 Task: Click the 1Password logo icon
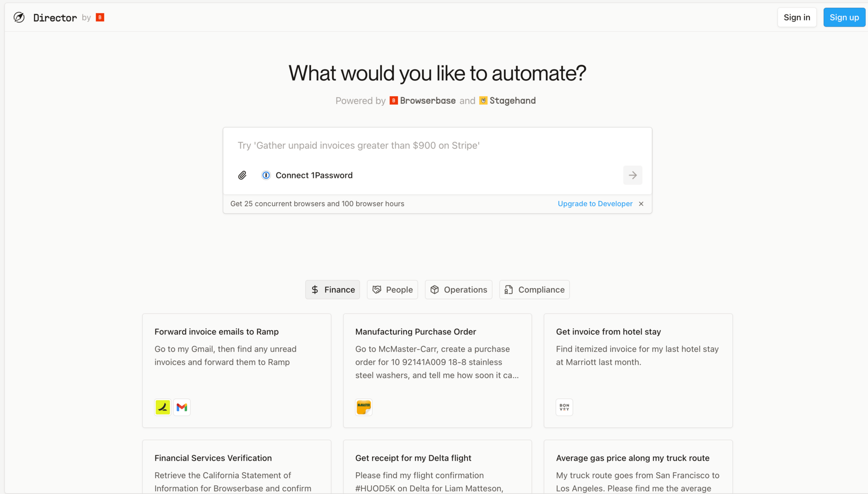tap(266, 175)
